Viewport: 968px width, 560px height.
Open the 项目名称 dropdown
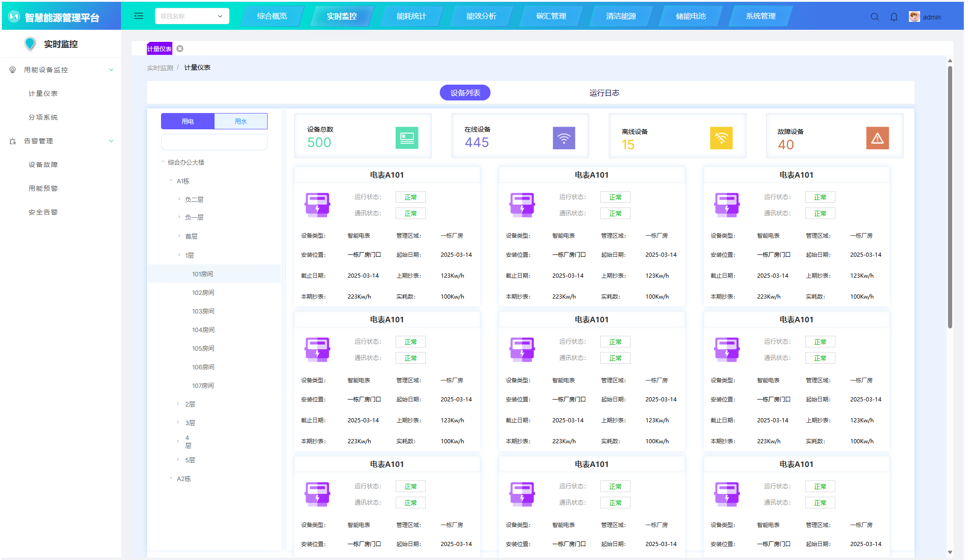[x=192, y=16]
